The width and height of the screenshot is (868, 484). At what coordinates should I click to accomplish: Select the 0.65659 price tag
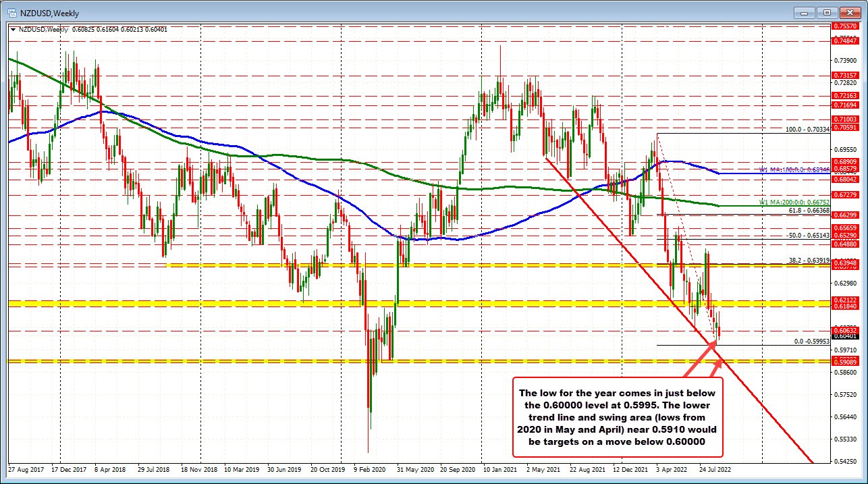845,228
